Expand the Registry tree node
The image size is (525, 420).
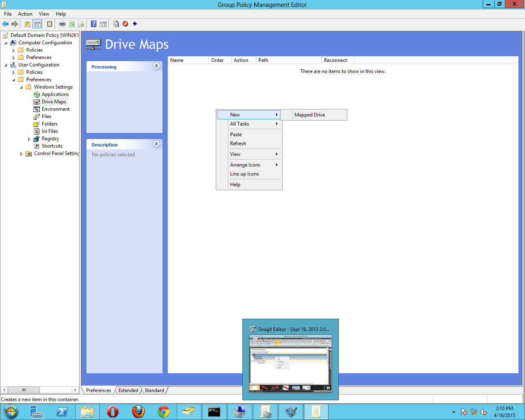pos(30,139)
